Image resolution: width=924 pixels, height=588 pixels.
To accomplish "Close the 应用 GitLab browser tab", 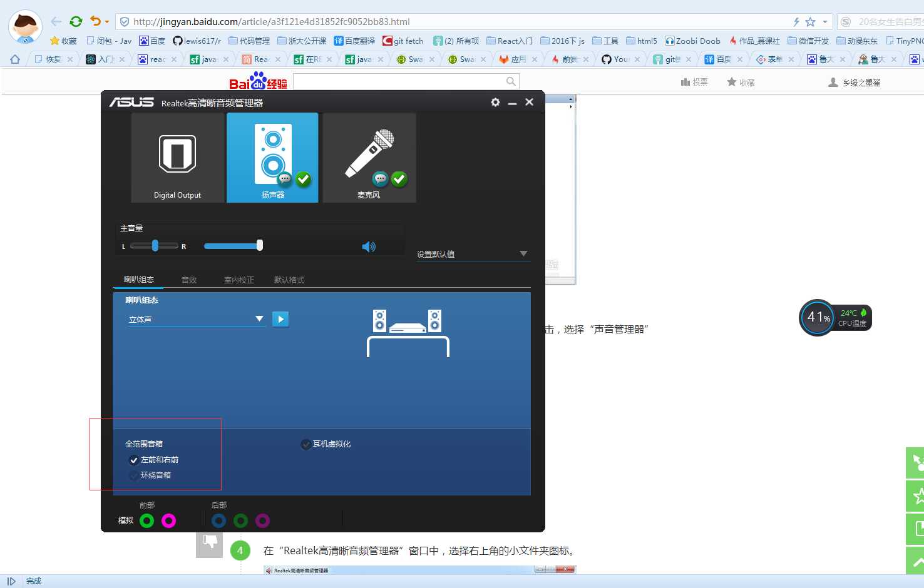I will click(x=535, y=59).
